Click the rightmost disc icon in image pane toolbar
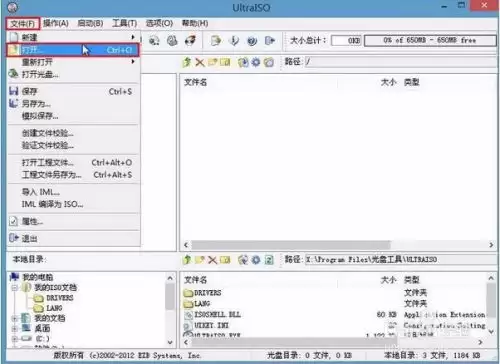This screenshot has width=500, height=364. [269, 62]
